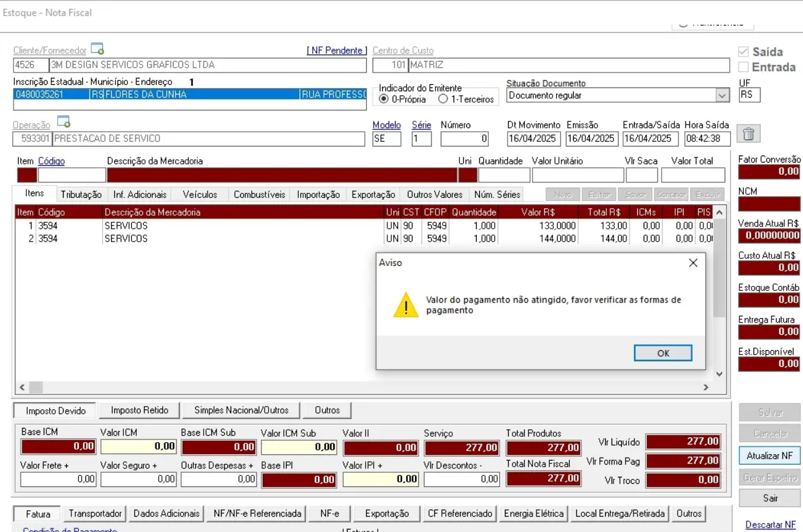Viewport: 803px width, 532px height.
Task: Click the Dt Movimento date field
Action: [x=533, y=138]
